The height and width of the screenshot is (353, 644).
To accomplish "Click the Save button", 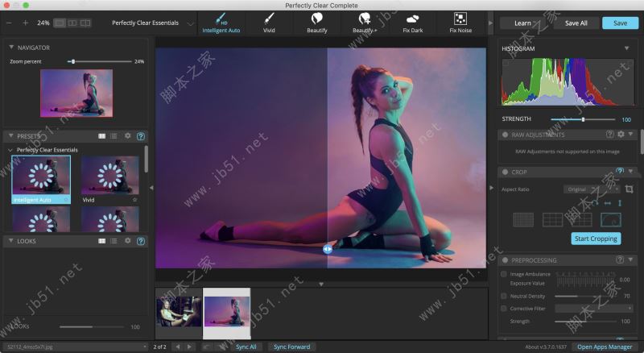I will [x=620, y=23].
